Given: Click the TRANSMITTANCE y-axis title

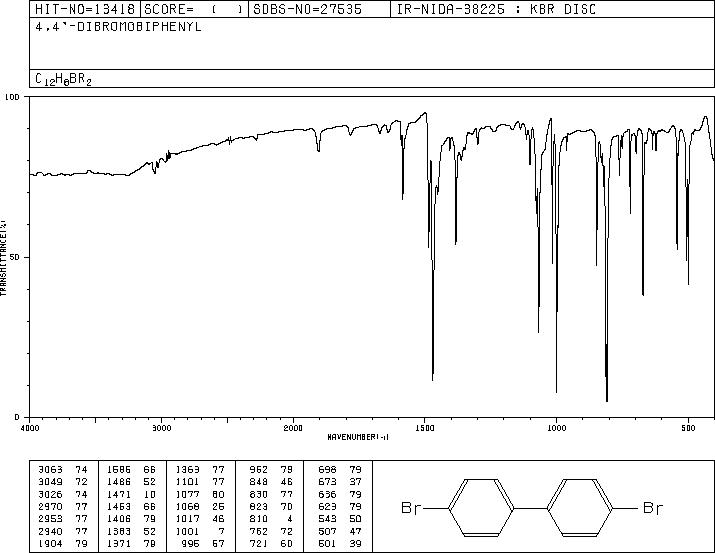Looking at the screenshot, I should point(3,258).
